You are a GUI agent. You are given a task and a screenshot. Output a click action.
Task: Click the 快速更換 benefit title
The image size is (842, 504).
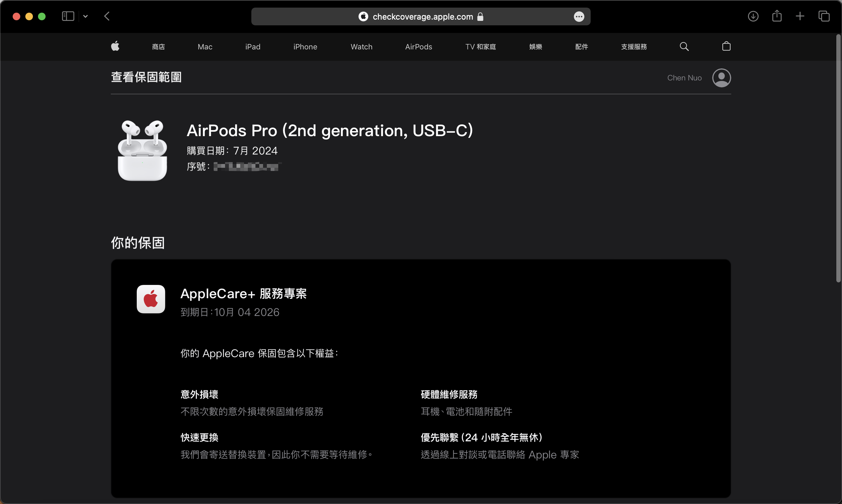coord(199,438)
